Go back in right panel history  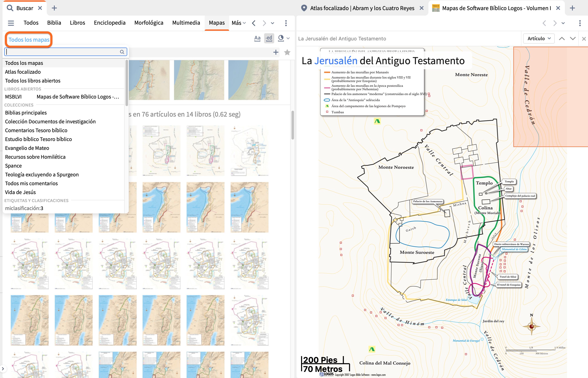pyautogui.click(x=544, y=23)
